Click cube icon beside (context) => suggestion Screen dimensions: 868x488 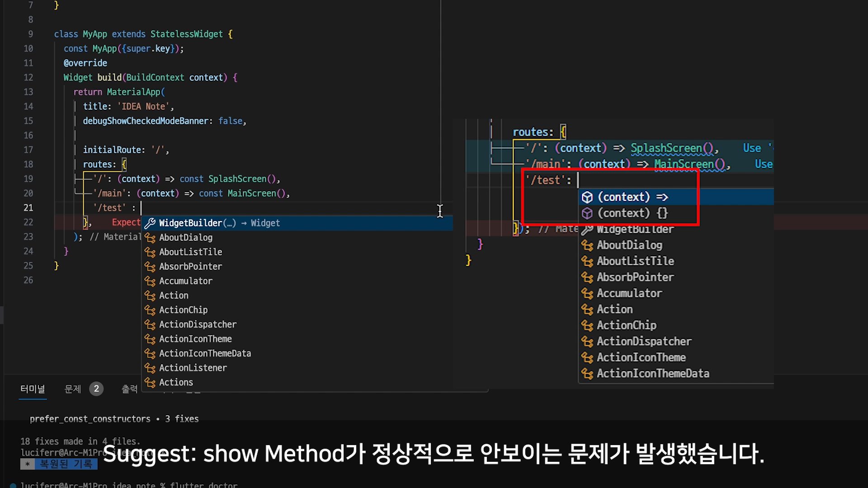pyautogui.click(x=587, y=197)
